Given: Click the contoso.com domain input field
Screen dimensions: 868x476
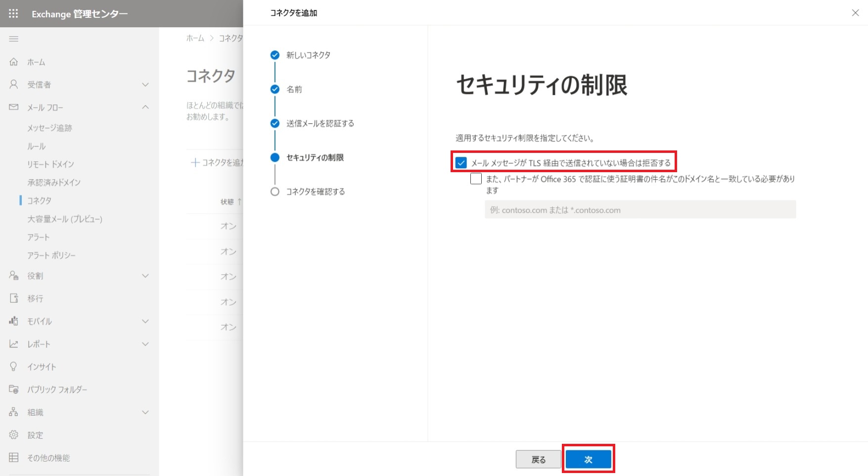Looking at the screenshot, I should [640, 210].
